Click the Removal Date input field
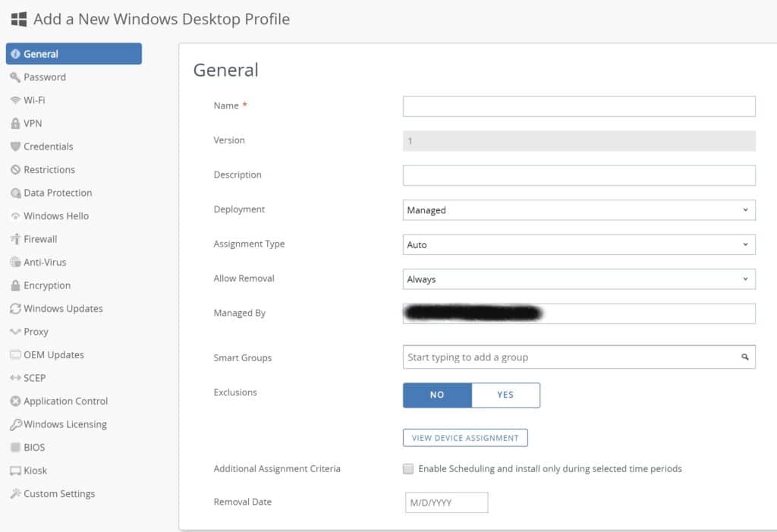The image size is (777, 532). pyautogui.click(x=446, y=502)
